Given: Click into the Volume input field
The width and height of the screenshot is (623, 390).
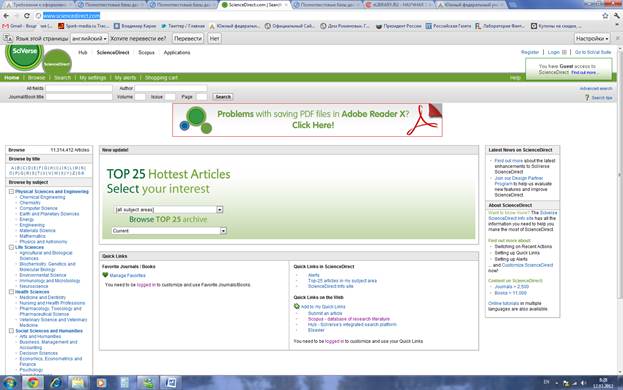Looking at the screenshot, I should coord(140,97).
